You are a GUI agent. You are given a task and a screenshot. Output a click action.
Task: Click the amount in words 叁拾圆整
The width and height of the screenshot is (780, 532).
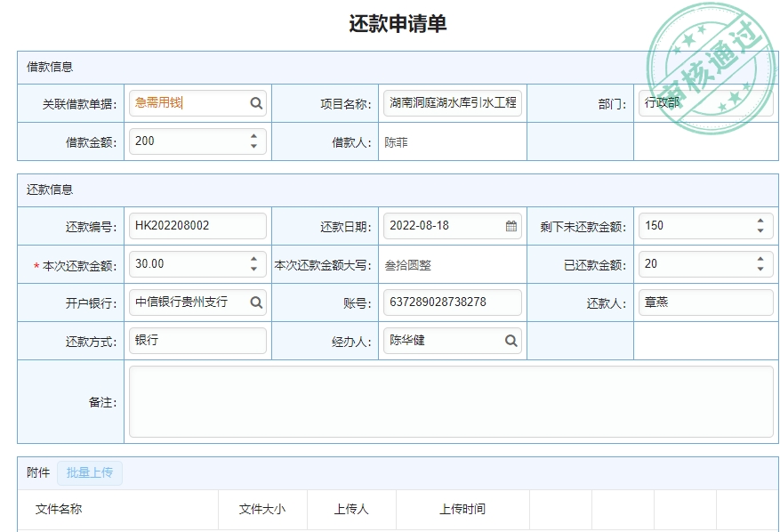click(408, 265)
